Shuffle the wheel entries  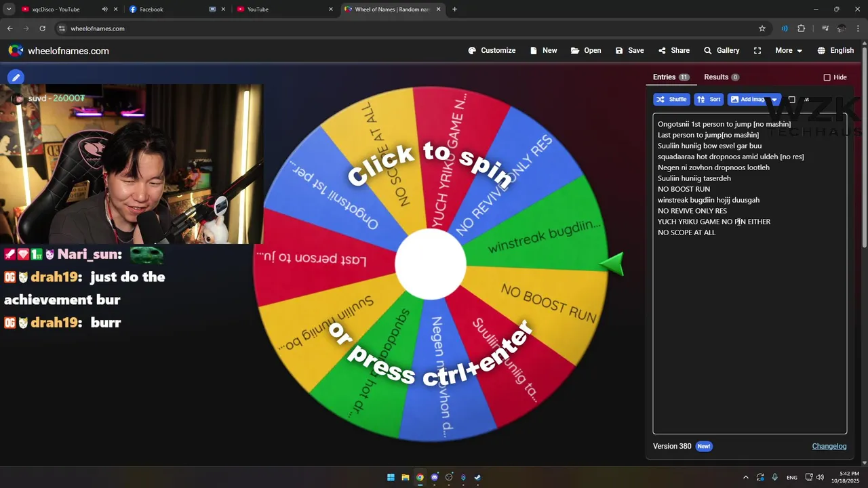click(671, 100)
